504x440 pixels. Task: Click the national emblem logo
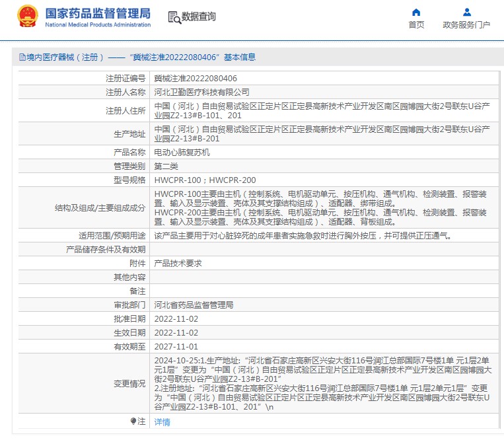pos(27,17)
